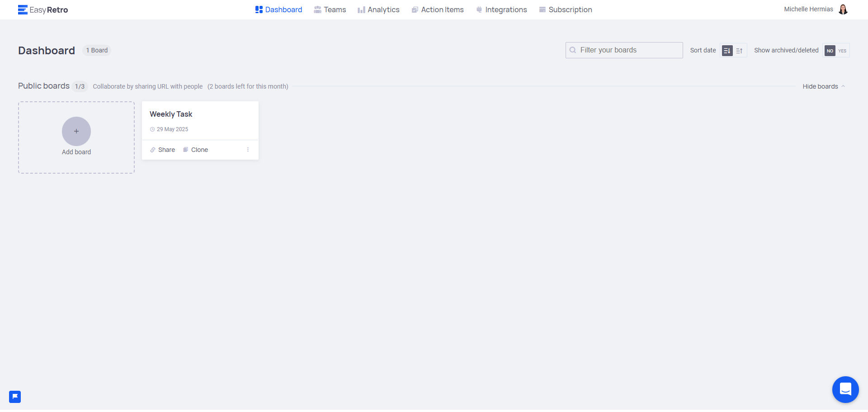Screen dimensions: 868x412
Task: Collapse the Public boards section
Action: 824,86
